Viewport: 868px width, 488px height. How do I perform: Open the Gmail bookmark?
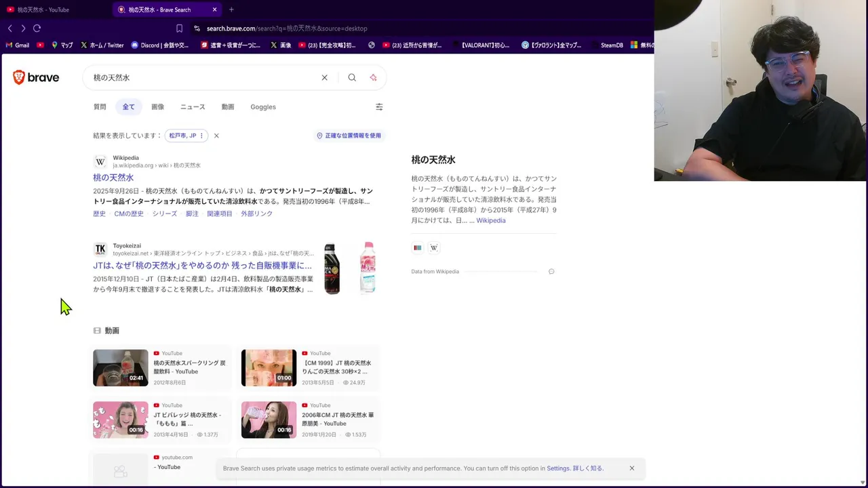coord(18,45)
